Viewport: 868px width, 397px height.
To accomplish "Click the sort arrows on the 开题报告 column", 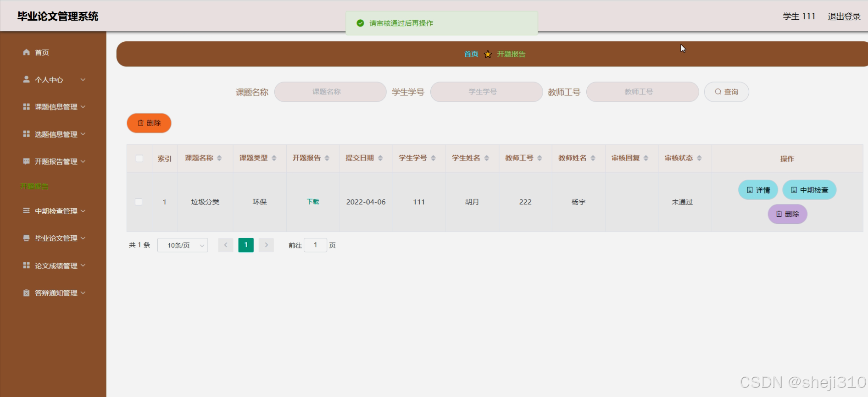I will click(327, 158).
